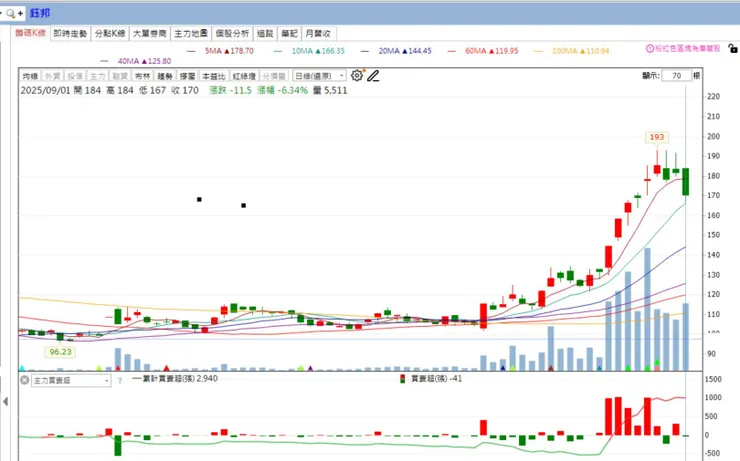The height and width of the screenshot is (461, 740).
Task: Click the pink info circle icon
Action: click(649, 49)
